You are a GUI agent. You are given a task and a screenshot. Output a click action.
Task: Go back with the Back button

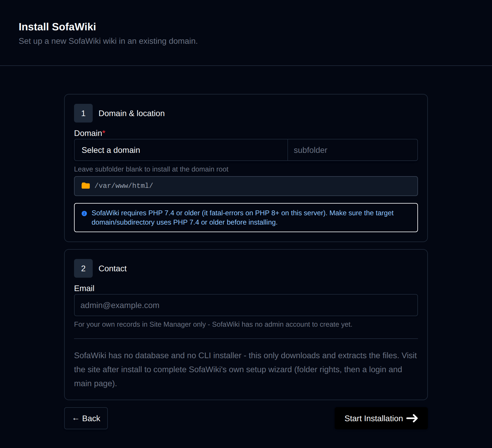pyautogui.click(x=86, y=418)
